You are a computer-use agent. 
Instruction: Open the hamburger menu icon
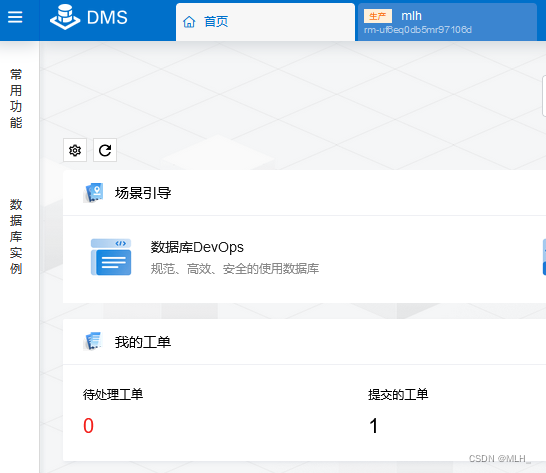tap(15, 17)
